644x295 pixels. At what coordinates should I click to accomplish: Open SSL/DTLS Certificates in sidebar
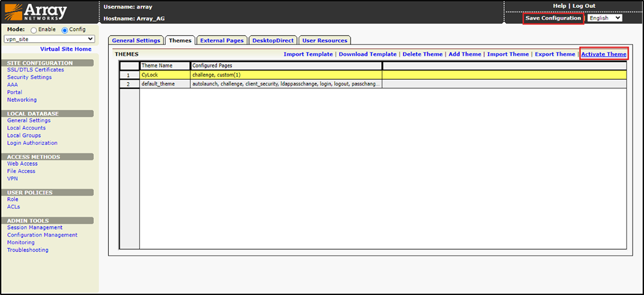pyautogui.click(x=35, y=70)
